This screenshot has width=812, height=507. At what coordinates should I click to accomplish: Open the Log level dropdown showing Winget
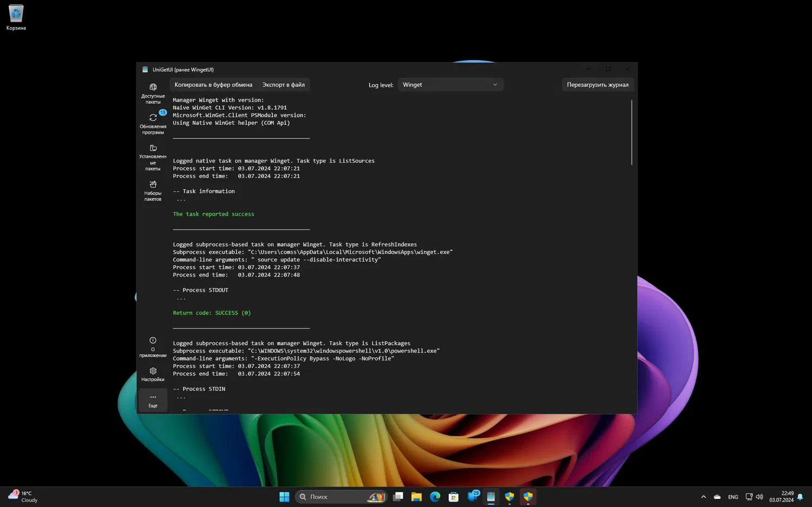pos(450,85)
